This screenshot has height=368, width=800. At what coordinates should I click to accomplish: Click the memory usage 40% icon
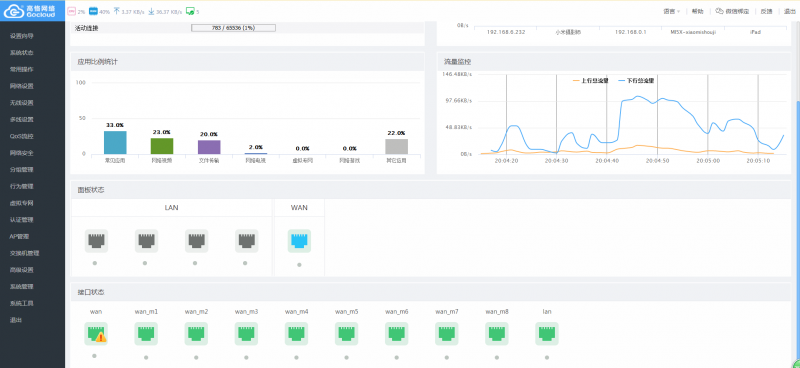click(x=93, y=11)
